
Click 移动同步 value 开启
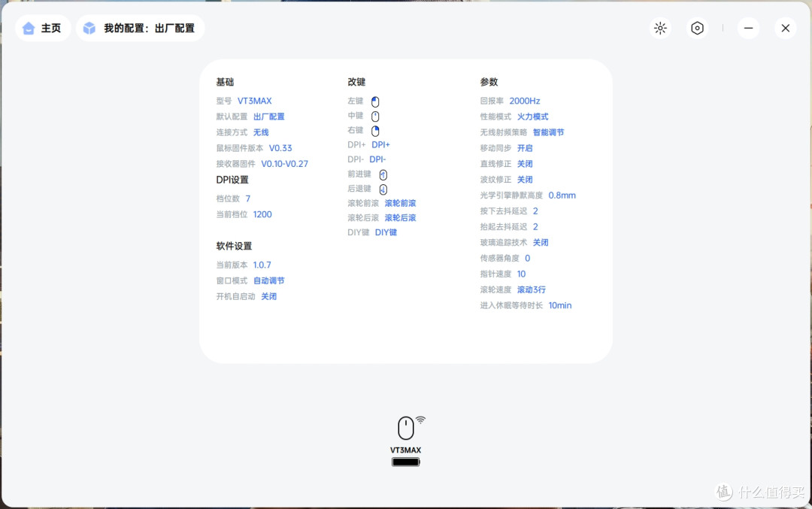(525, 148)
